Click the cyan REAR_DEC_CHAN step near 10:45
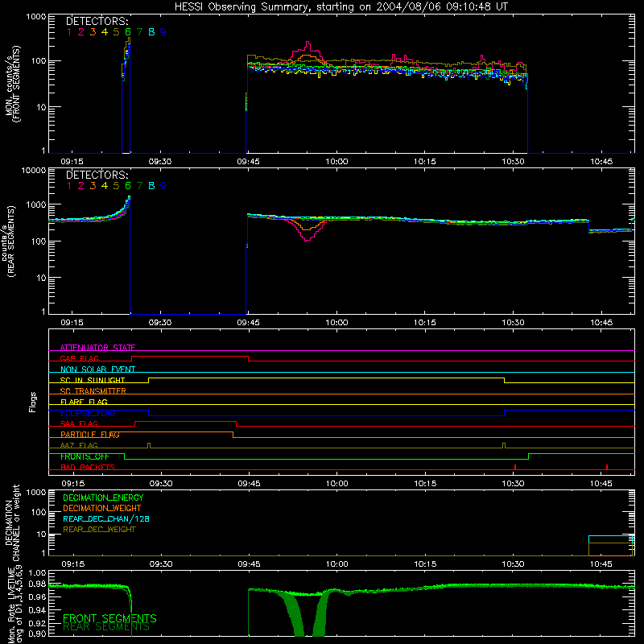Screen dimensions: 644x644 pyautogui.click(x=611, y=536)
